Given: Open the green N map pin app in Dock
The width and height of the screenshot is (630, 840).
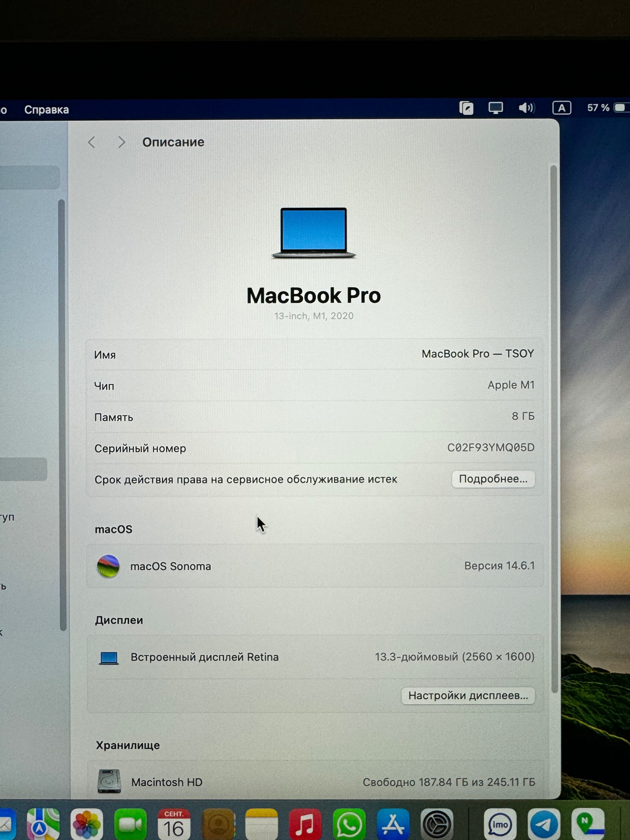Looking at the screenshot, I should [588, 824].
